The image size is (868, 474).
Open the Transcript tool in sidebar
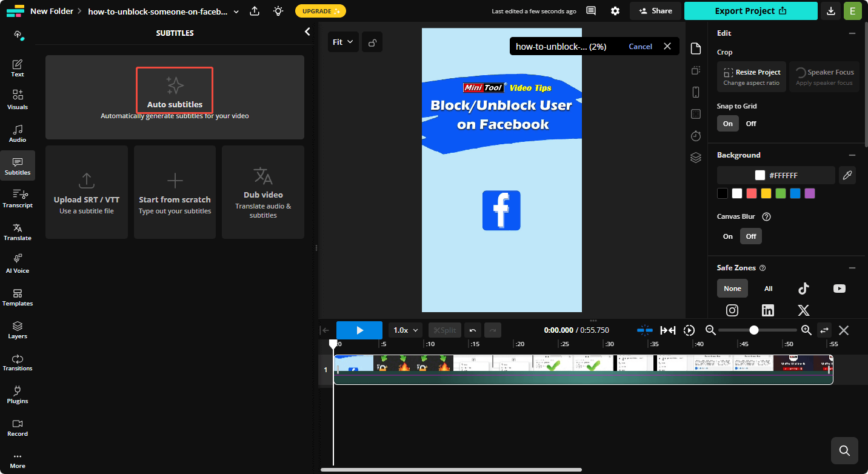tap(18, 198)
